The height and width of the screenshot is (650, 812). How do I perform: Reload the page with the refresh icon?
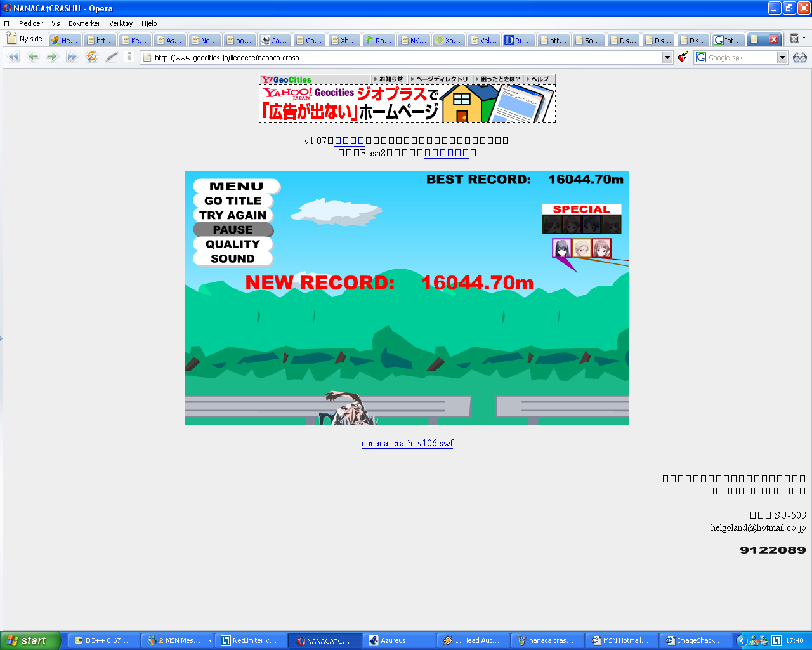92,57
